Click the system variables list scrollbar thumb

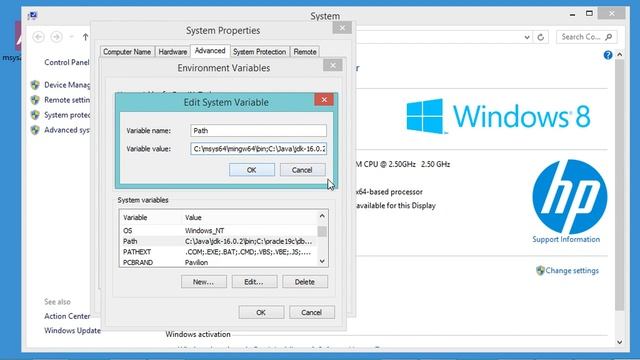(322, 231)
